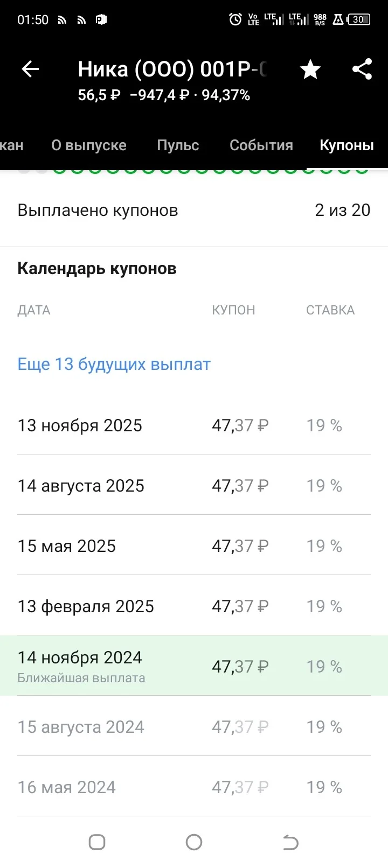
Task: Tap the bond title Ника (ООО) 001Р
Action: [x=172, y=69]
